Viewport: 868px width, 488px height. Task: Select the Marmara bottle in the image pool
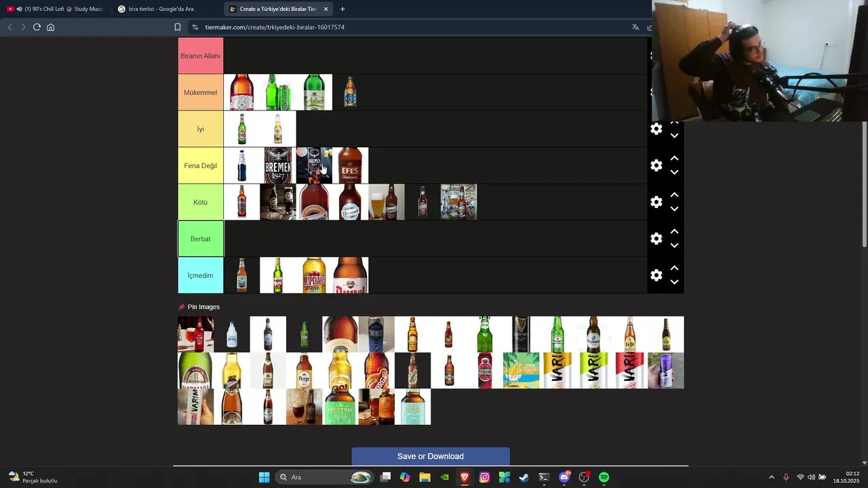tap(195, 371)
